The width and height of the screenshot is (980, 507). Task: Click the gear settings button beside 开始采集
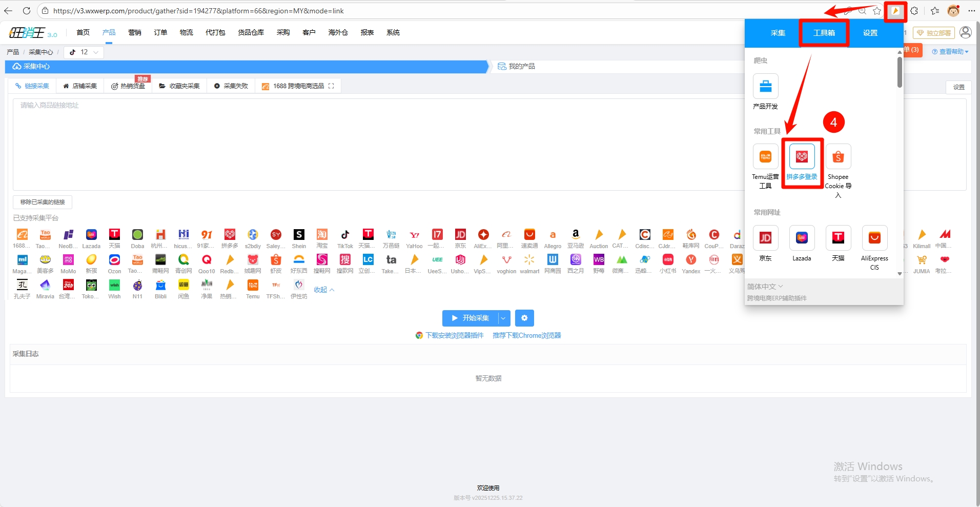(524, 318)
